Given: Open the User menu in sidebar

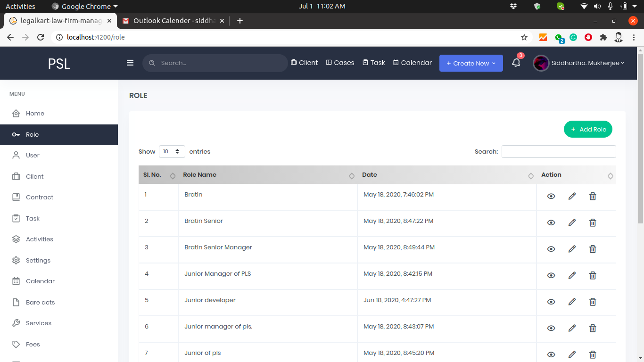Looking at the screenshot, I should pyautogui.click(x=33, y=155).
